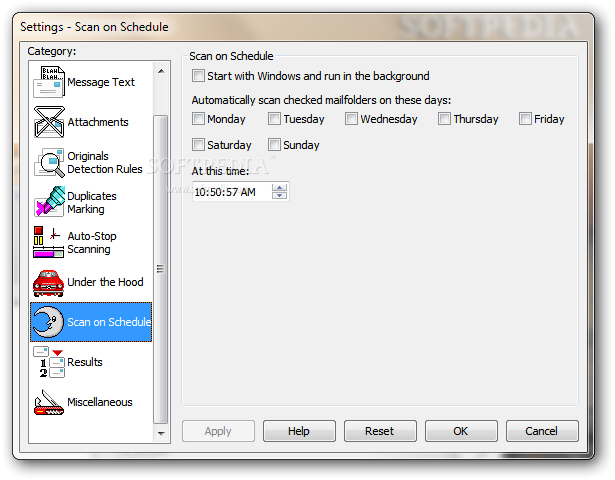Check the Wednesday checkbox
The height and width of the screenshot is (480, 615).
click(x=351, y=118)
